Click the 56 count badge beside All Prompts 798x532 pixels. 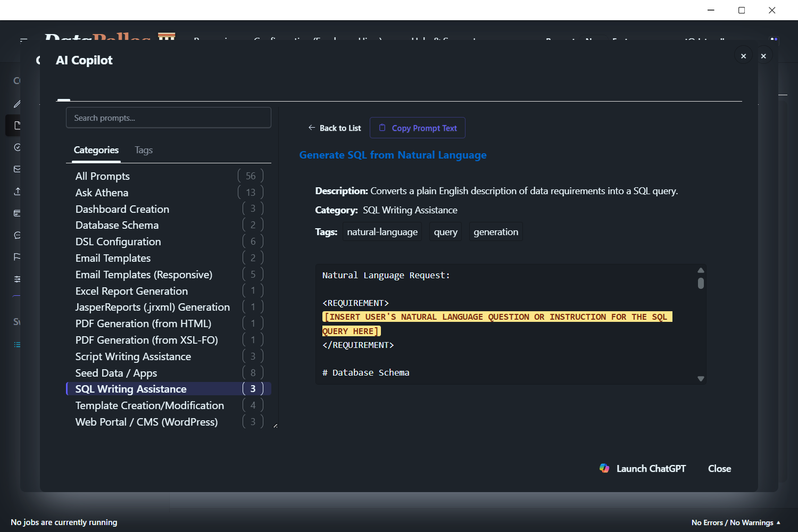[251, 176]
